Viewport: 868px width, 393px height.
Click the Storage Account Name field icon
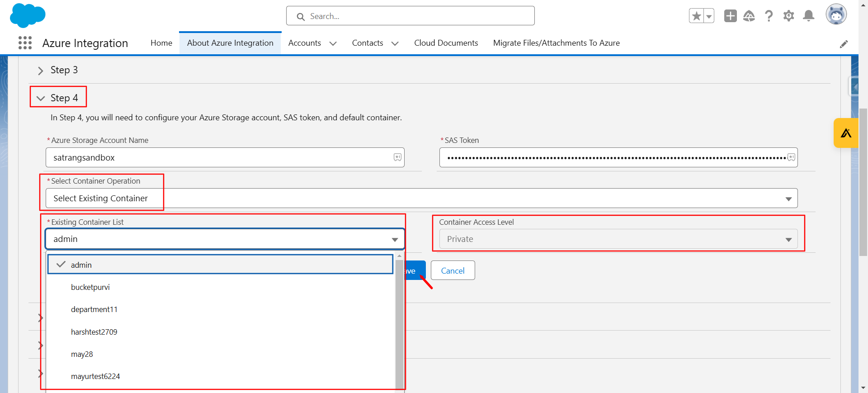pos(397,157)
